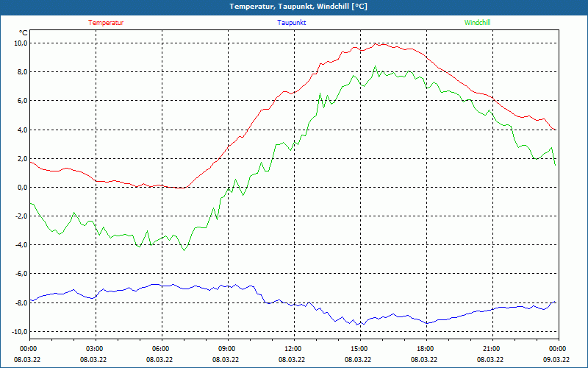Click the 6,0 y-axis value
Viewport: 588px width, 368px height.
pyautogui.click(x=23, y=101)
